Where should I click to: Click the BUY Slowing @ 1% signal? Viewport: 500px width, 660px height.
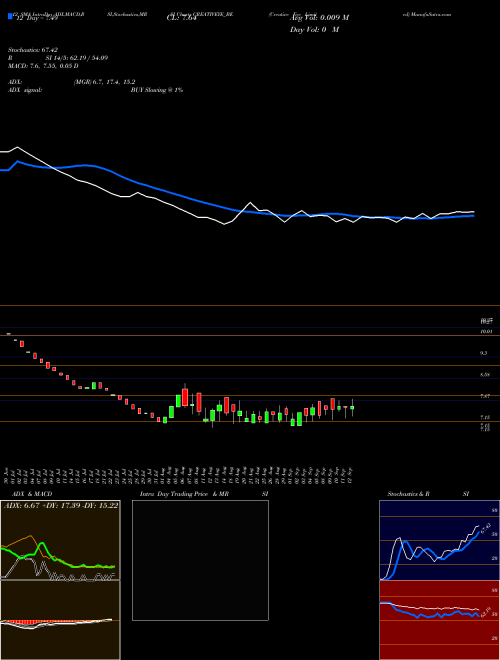157,90
